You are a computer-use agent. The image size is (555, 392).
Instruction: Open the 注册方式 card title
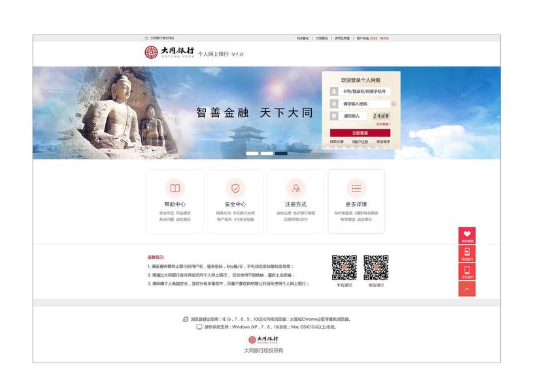tap(296, 204)
